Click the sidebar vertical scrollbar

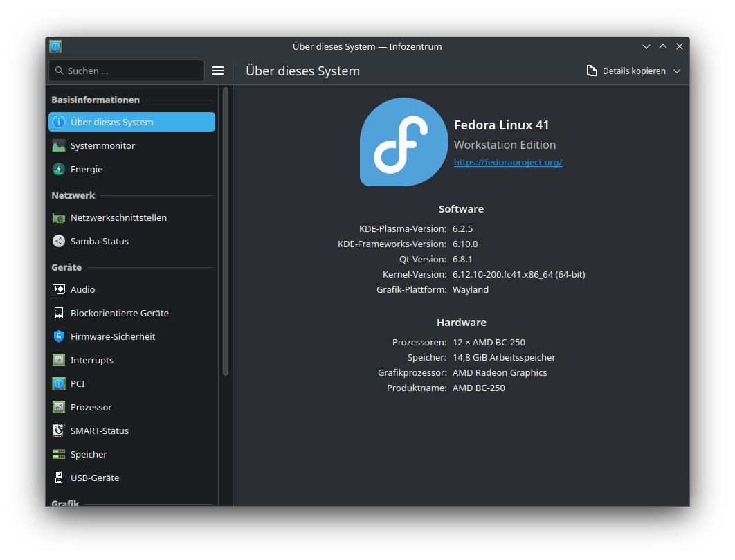coord(226,232)
